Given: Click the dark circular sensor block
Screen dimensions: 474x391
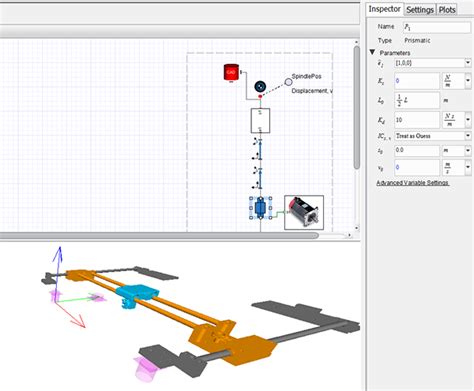Looking at the screenshot, I should point(260,86).
